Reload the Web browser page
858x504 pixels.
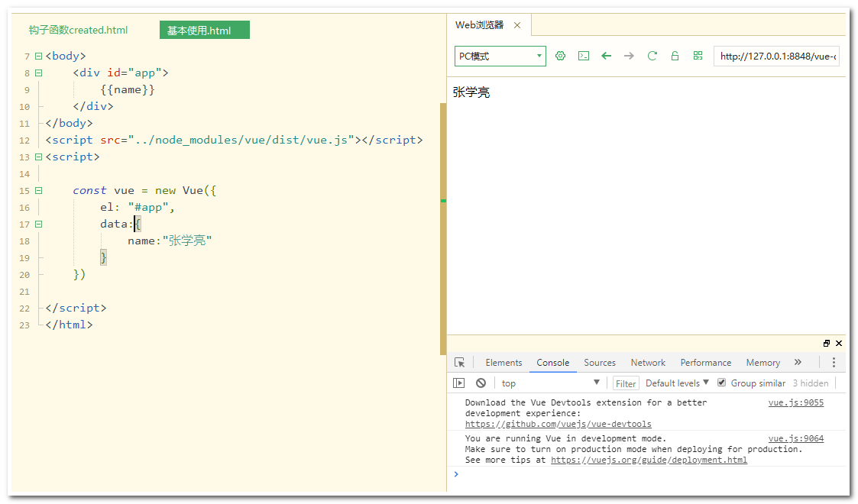(652, 56)
